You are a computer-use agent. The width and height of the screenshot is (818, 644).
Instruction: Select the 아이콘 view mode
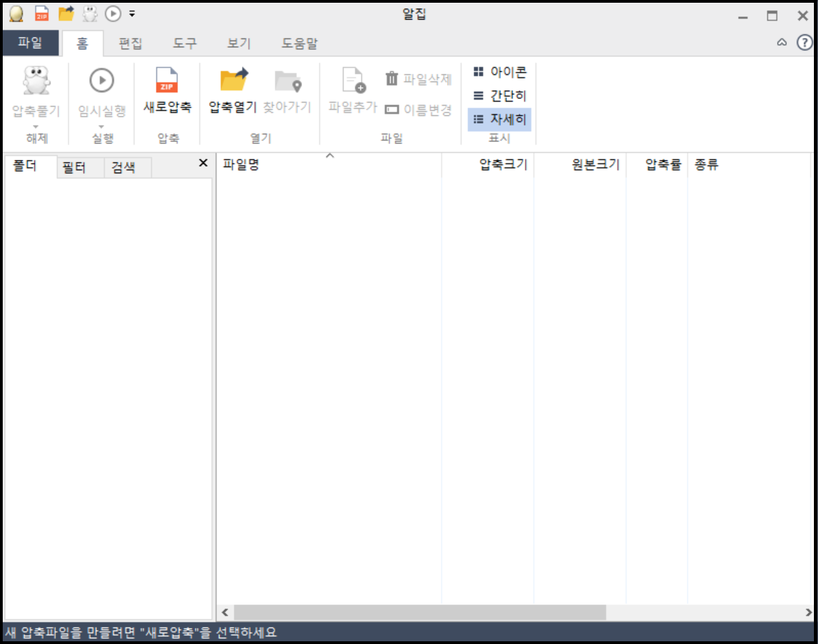point(500,72)
